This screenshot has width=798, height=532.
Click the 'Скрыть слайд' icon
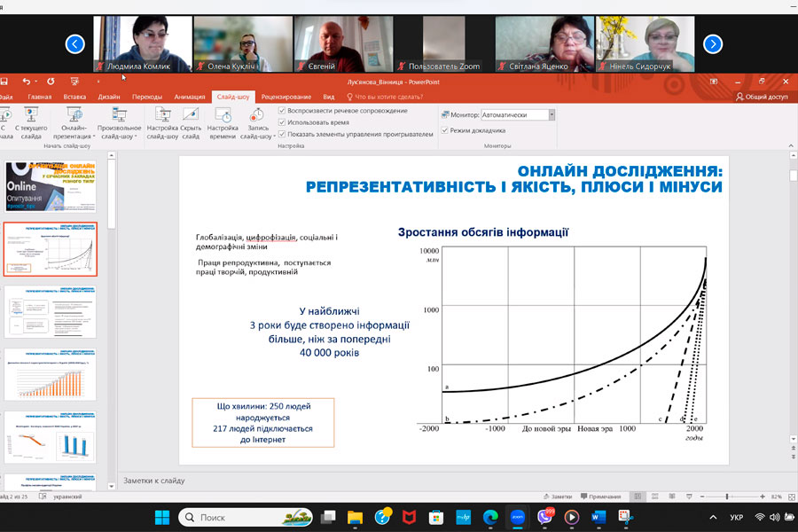(191, 123)
